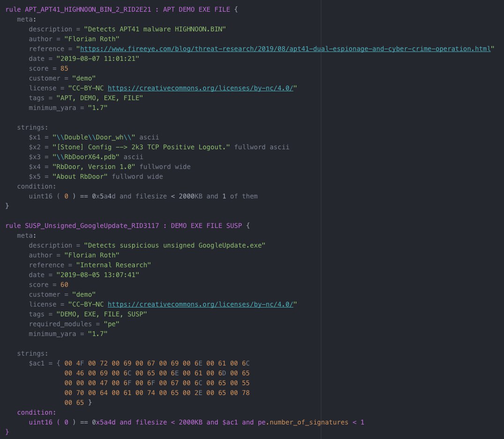Click tags string "APT, DEMO, EXE, FILE"
Screen dimensions: 504x439
point(100,98)
